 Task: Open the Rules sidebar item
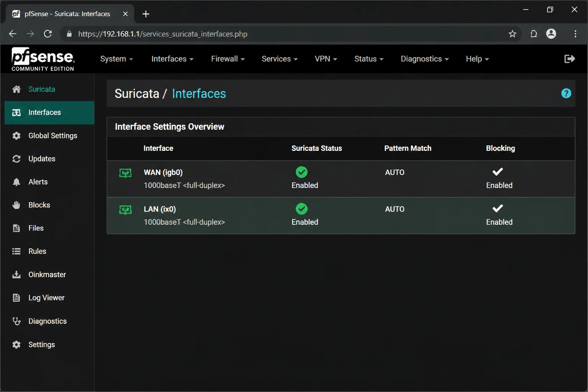click(49, 252)
